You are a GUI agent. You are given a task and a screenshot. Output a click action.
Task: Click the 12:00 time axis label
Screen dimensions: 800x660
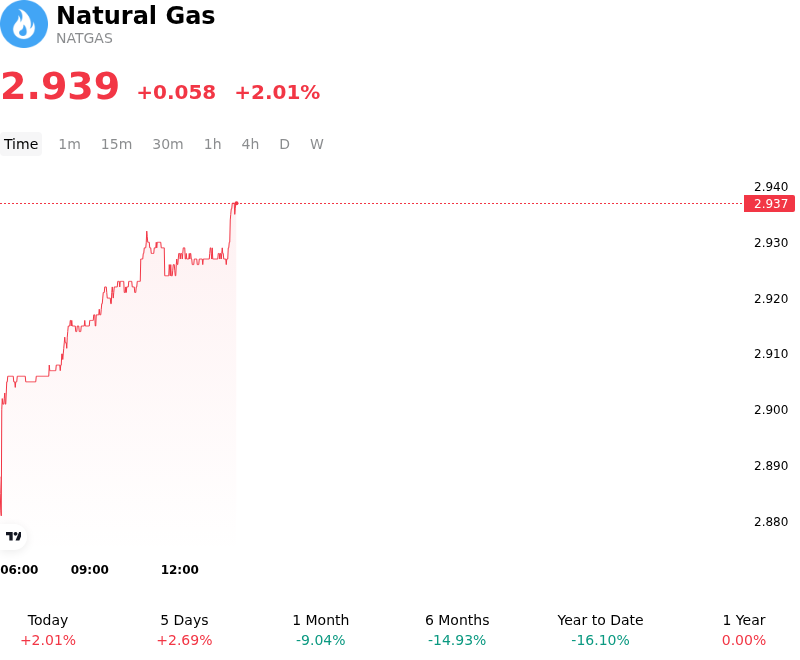[x=180, y=569]
